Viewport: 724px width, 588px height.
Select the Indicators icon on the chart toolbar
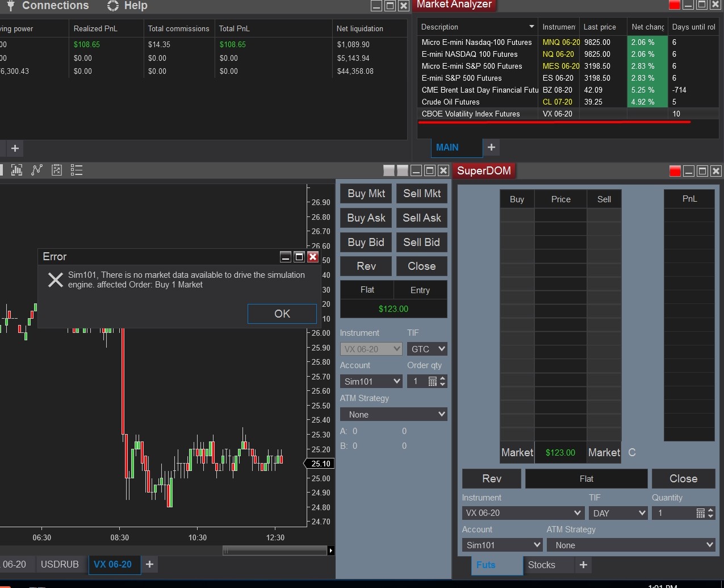36,170
